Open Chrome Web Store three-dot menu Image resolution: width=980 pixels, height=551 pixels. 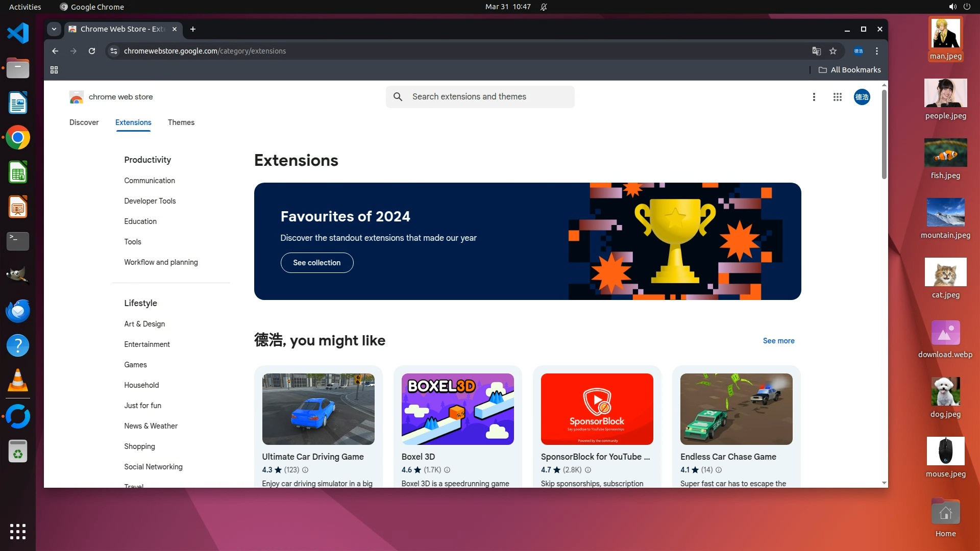pyautogui.click(x=814, y=97)
